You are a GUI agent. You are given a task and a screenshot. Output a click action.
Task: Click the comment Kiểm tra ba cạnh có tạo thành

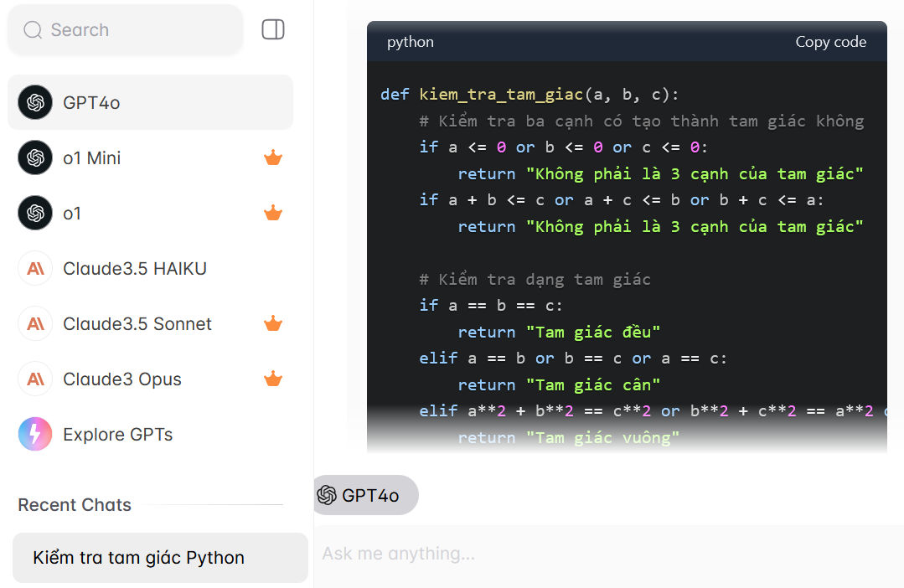pyautogui.click(x=642, y=121)
